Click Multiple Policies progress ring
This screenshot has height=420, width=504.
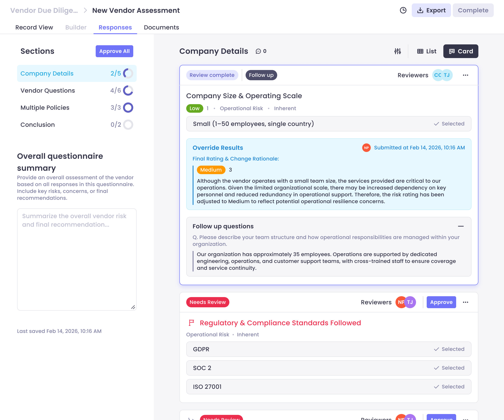[x=128, y=108]
